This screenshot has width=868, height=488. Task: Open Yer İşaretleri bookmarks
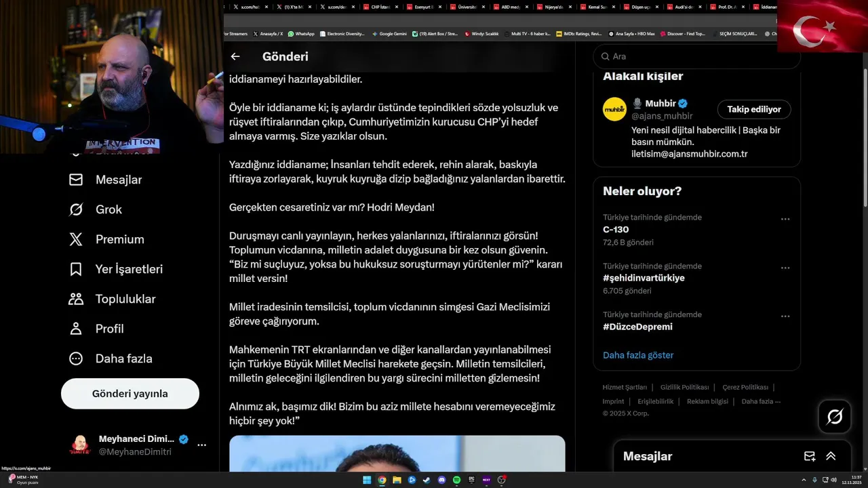[x=116, y=269]
